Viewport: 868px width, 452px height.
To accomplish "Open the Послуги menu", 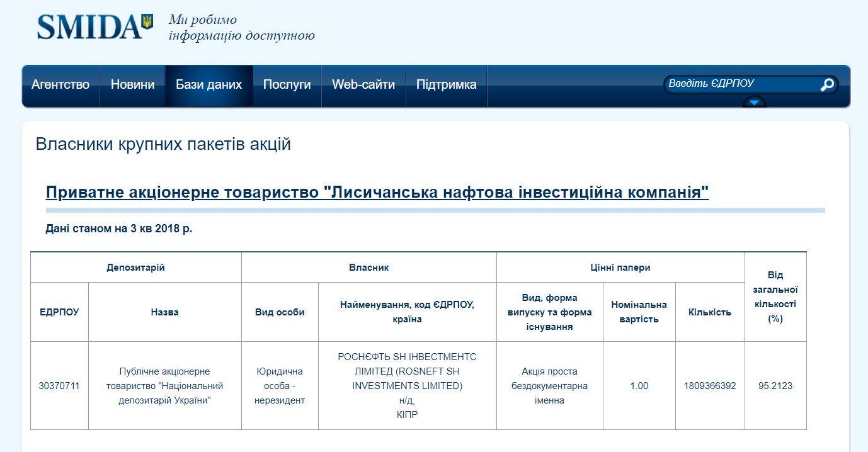I will (287, 84).
